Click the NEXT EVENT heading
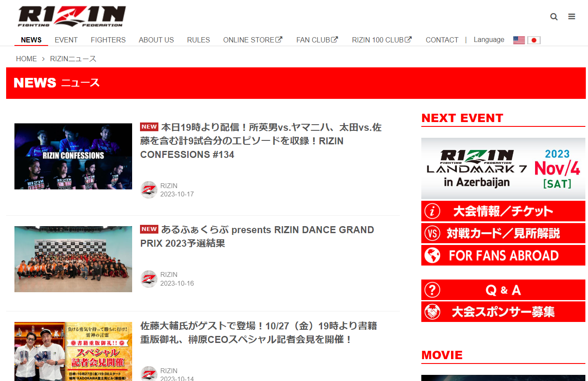The image size is (588, 381). 462,118
